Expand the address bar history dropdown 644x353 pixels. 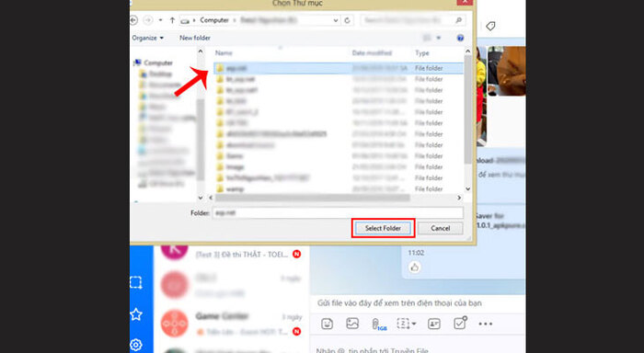336,20
